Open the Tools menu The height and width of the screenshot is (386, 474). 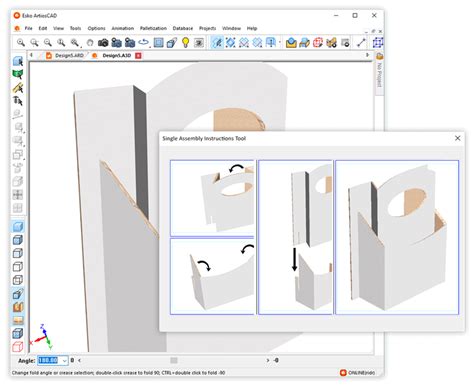coord(75,28)
